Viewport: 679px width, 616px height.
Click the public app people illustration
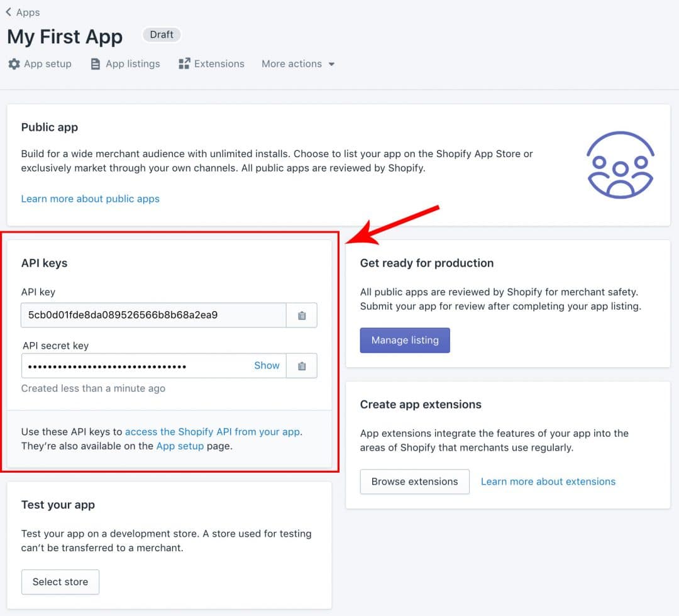tap(620, 165)
